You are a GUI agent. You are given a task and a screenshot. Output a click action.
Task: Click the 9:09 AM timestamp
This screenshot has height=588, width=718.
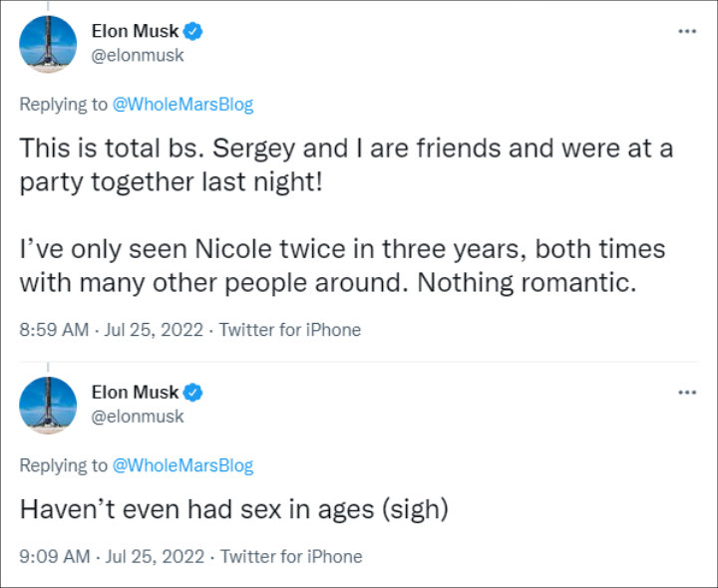point(53,556)
